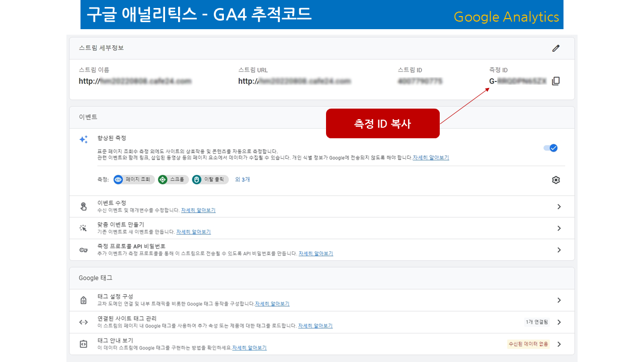644x362 pixels.
Task: Expand 연결된 사이트 태그 관리 row chevron
Action: tap(558, 322)
